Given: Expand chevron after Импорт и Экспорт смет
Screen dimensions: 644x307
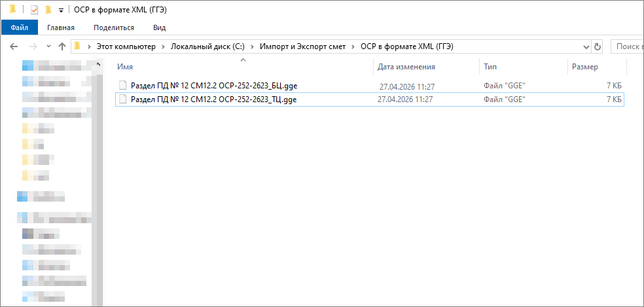Looking at the screenshot, I should (x=353, y=46).
